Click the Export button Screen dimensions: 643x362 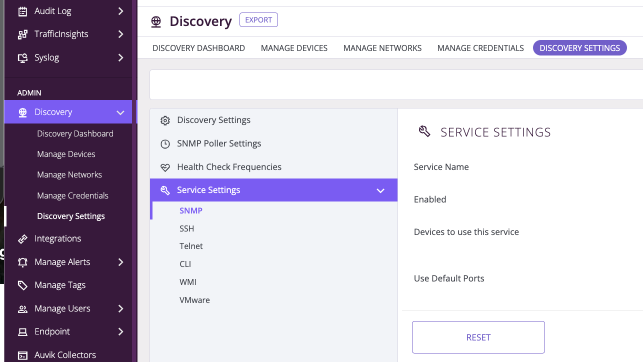pos(258,20)
